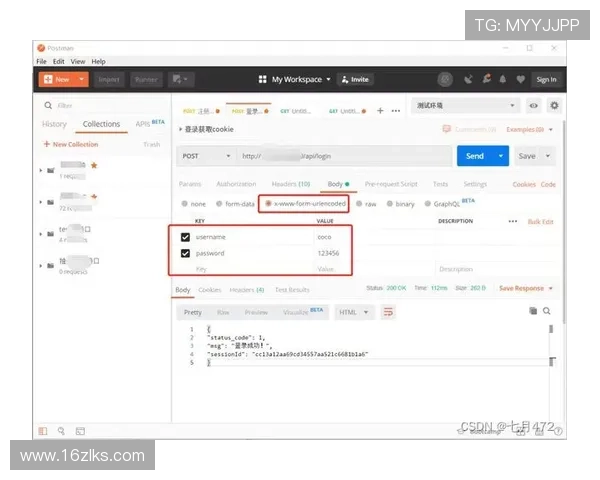This screenshot has height=480, width=600.
Task: Click the New Collection link
Action: 71,144
